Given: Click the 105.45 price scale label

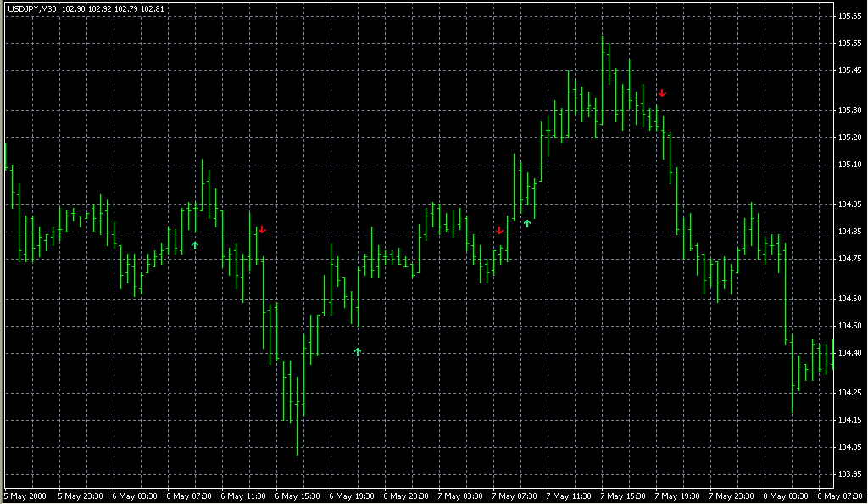Looking at the screenshot, I should pyautogui.click(x=849, y=70).
